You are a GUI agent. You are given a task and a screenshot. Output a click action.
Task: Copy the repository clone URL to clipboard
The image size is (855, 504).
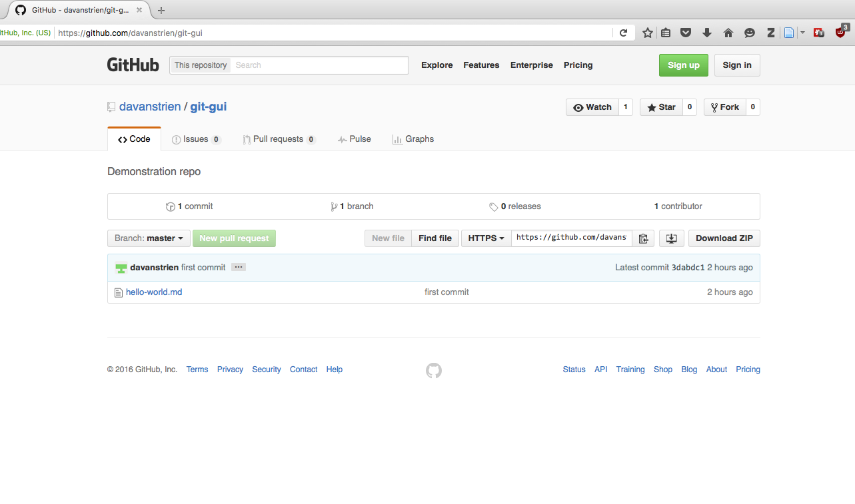click(644, 238)
